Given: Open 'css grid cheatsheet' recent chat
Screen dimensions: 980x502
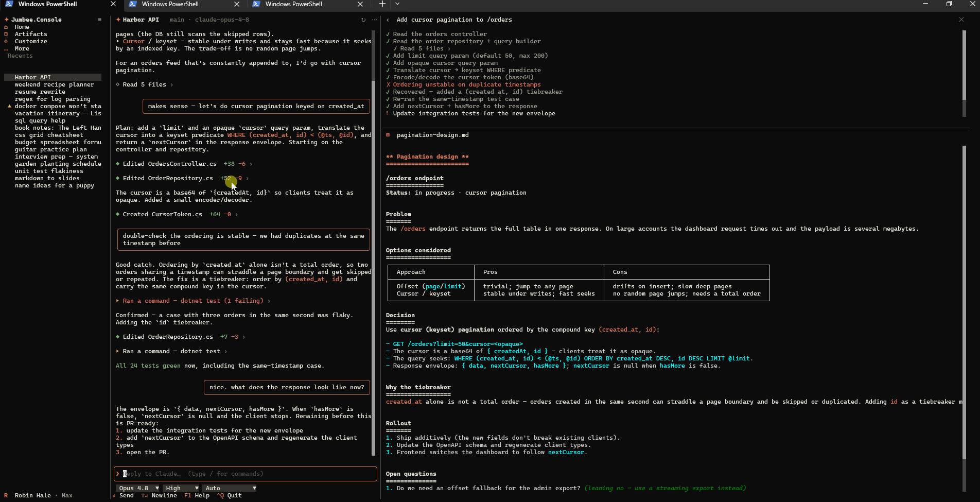Looking at the screenshot, I should point(49,135).
